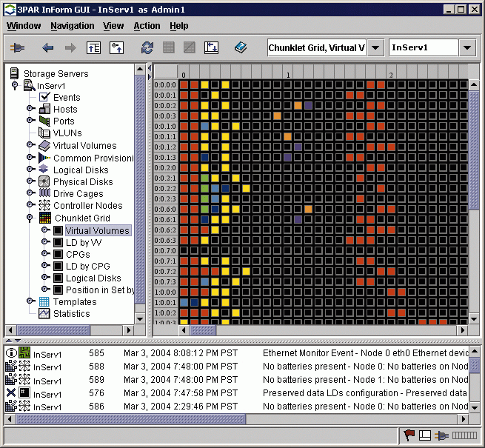Click the orange chunklet in row 0:0:0:2

(x=298, y=105)
